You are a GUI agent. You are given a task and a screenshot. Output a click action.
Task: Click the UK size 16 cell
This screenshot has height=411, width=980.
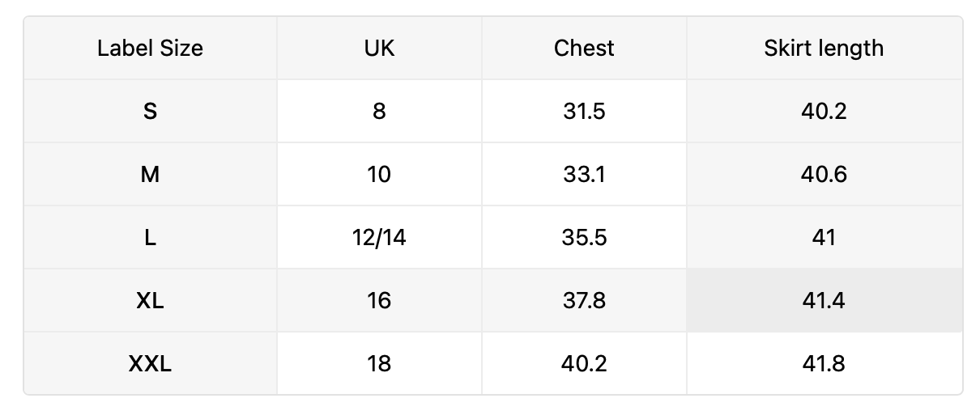coord(379,300)
